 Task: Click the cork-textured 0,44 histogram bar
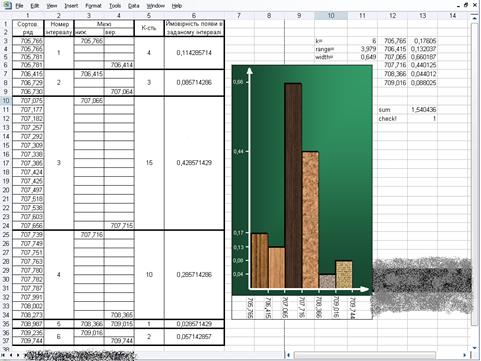pyautogui.click(x=310, y=220)
